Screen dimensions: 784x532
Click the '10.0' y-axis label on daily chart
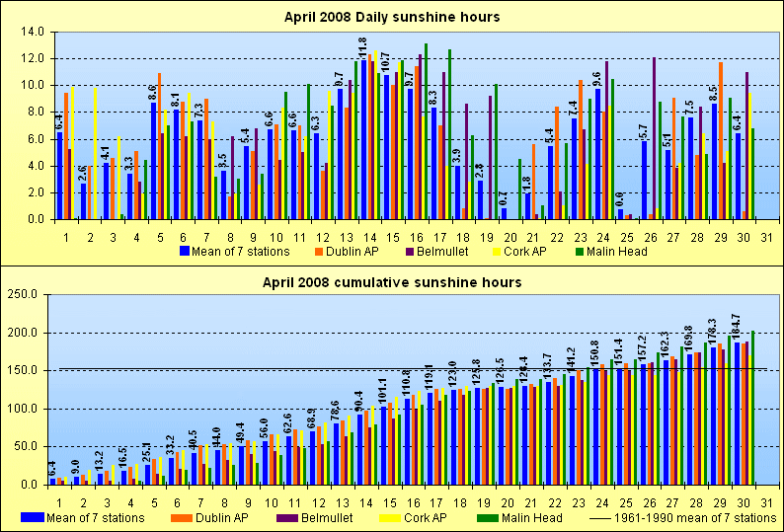(33, 86)
